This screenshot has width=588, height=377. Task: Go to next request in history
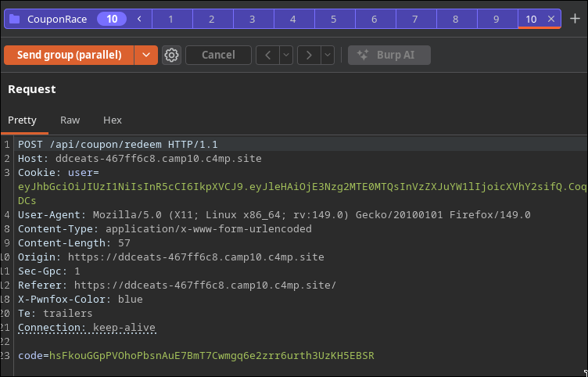pos(309,56)
